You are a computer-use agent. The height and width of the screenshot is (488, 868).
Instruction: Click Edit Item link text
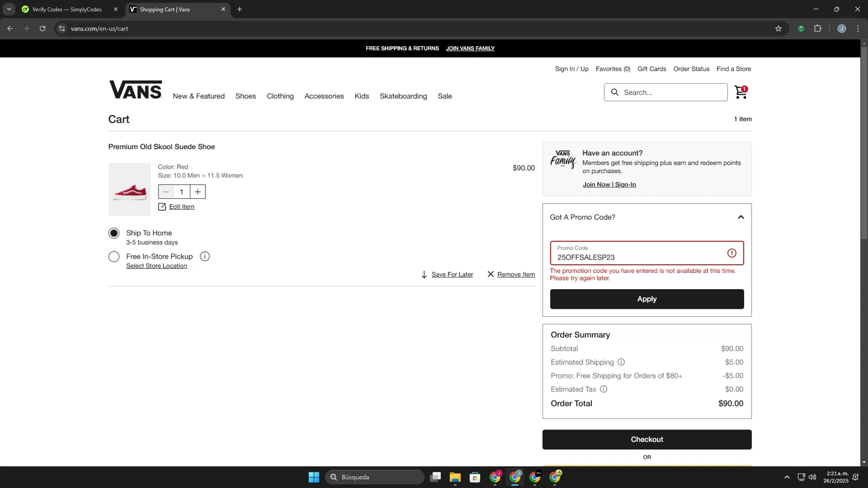(182, 207)
